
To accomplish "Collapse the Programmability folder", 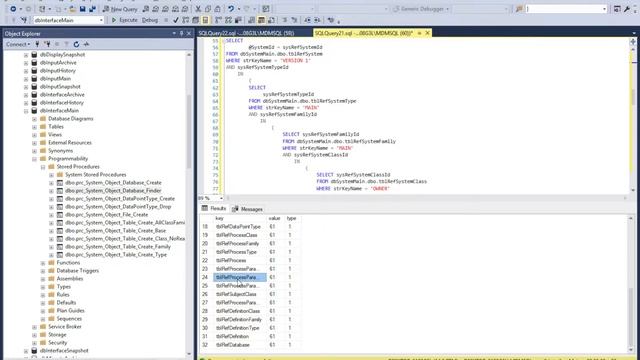I will pos(35,159).
